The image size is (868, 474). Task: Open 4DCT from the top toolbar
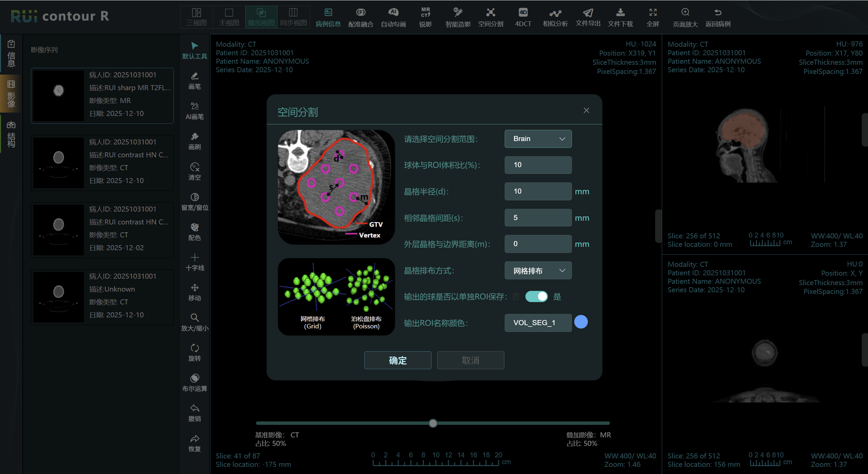tap(523, 17)
